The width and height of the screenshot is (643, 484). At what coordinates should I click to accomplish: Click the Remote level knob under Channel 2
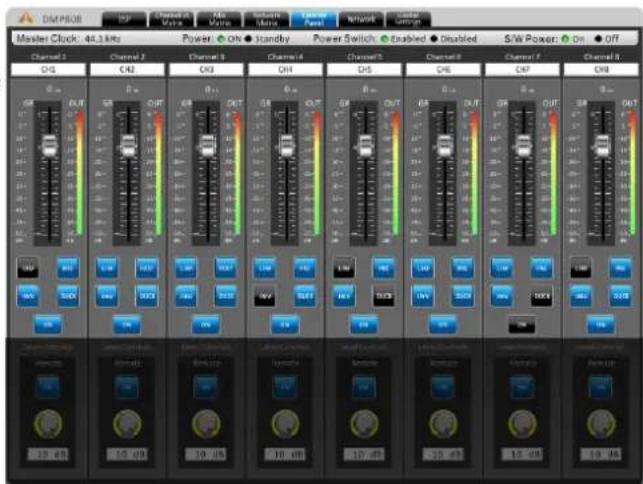coord(127,424)
